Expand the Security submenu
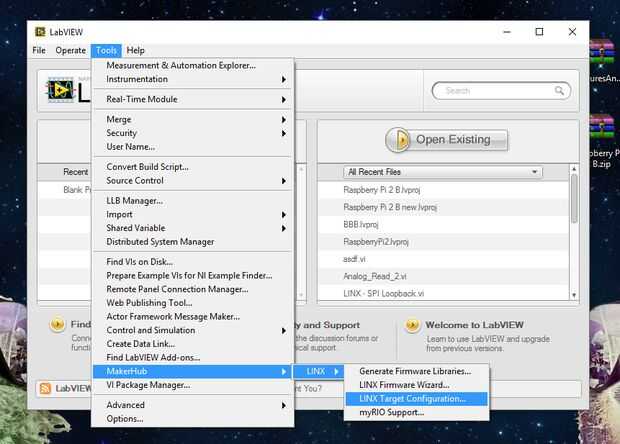 click(193, 133)
